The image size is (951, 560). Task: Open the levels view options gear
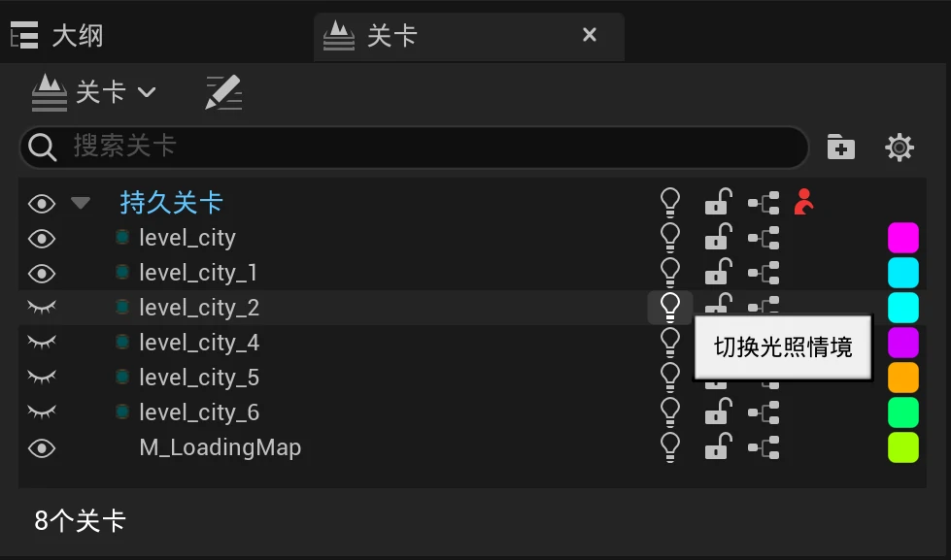(899, 148)
